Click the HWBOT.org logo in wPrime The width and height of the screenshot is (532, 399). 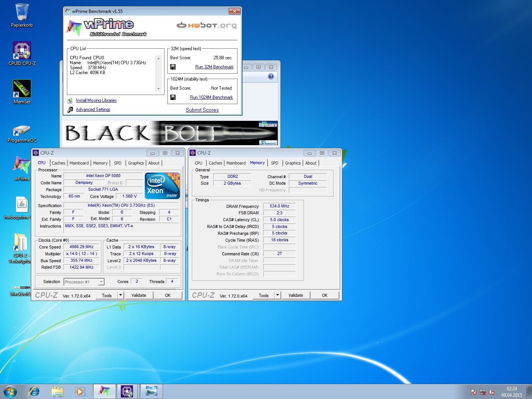point(206,25)
